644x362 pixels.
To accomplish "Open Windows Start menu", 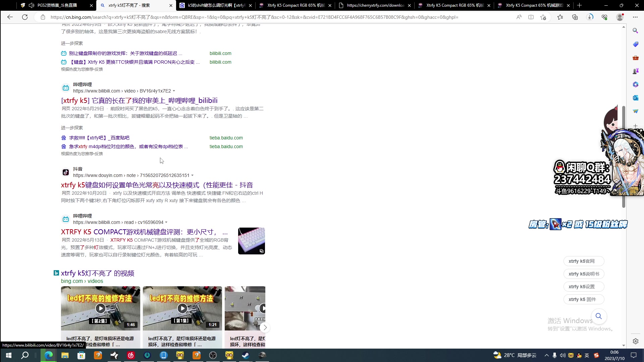I will (9, 355).
